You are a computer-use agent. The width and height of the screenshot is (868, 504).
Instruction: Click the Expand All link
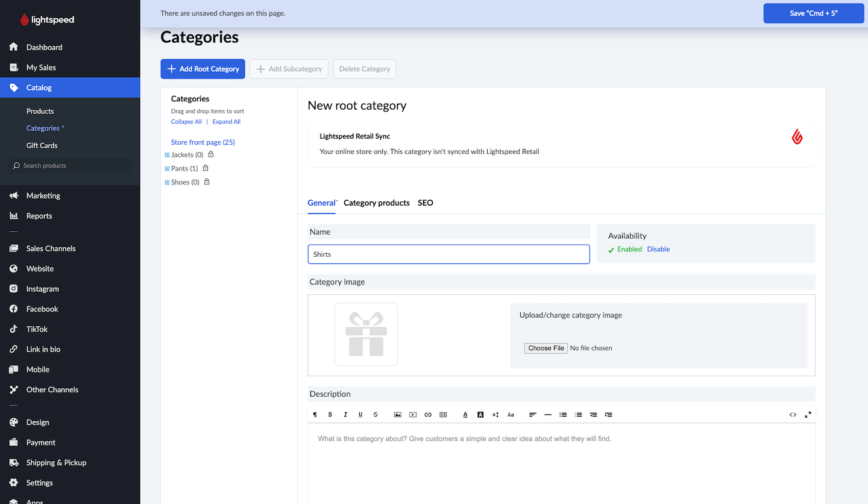[226, 122]
